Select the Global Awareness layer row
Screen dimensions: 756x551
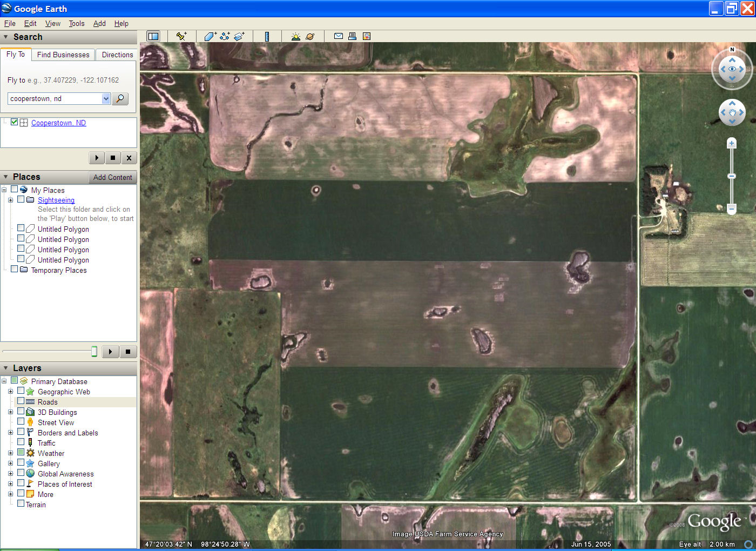click(65, 474)
